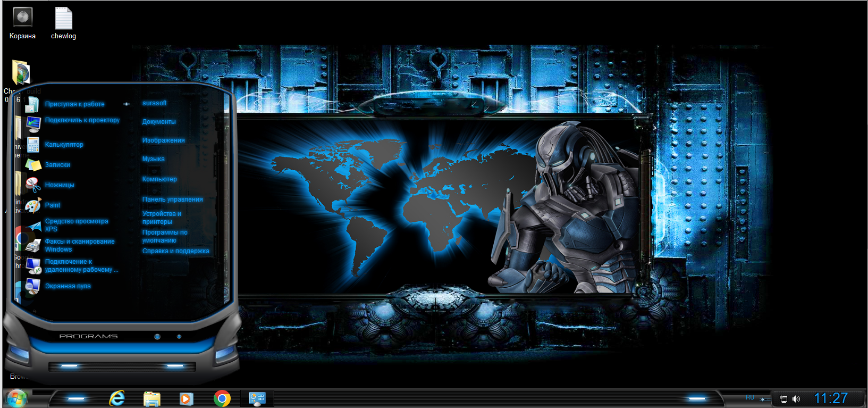Open Internet Explorer from the taskbar
868x408 pixels.
pyautogui.click(x=117, y=398)
